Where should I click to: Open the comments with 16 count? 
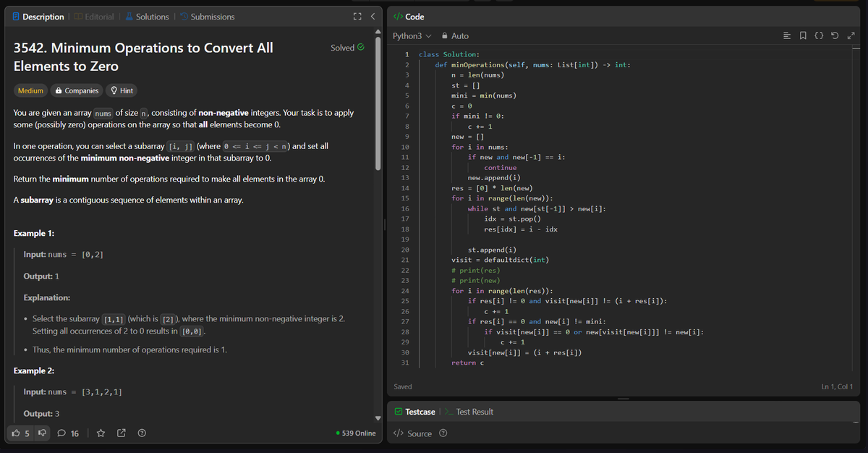69,433
